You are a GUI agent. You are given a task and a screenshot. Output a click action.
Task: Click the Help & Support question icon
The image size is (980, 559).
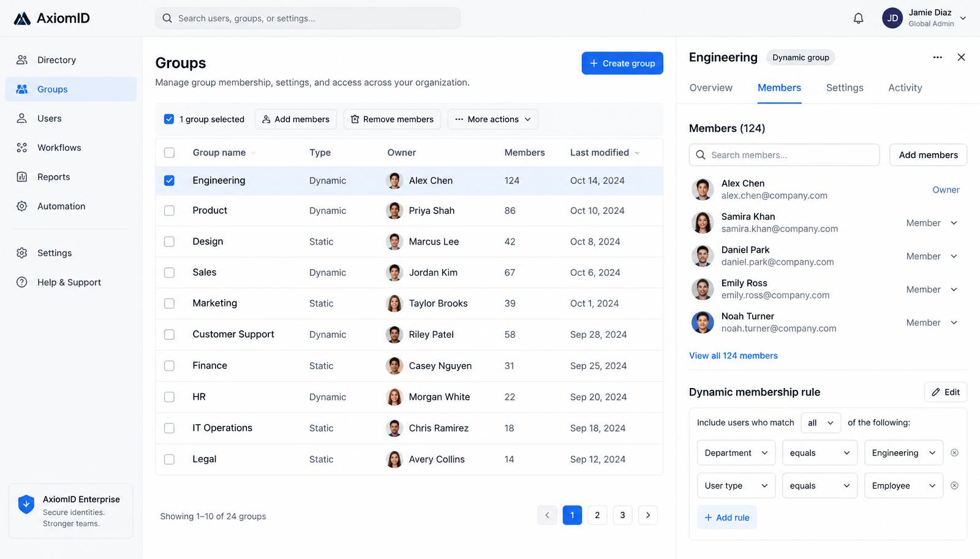tap(22, 283)
